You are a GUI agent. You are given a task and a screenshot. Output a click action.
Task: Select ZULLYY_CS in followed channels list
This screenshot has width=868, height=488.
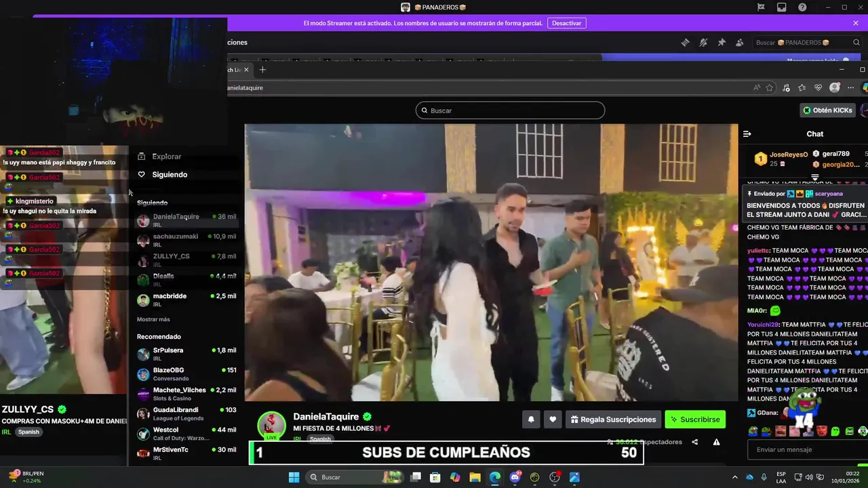pyautogui.click(x=186, y=260)
